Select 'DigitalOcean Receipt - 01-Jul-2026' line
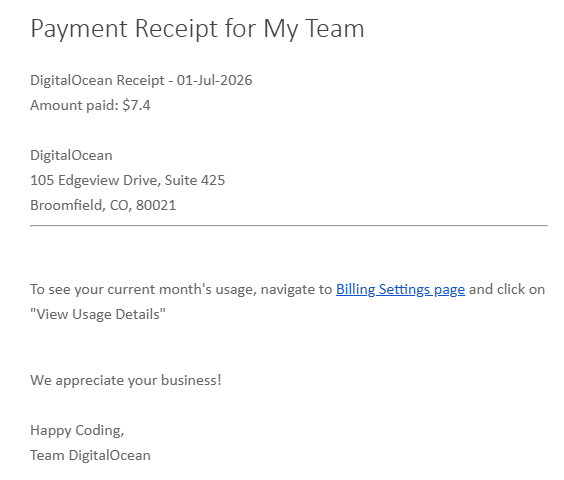Viewport: 564px width, 480px height. [x=141, y=81]
